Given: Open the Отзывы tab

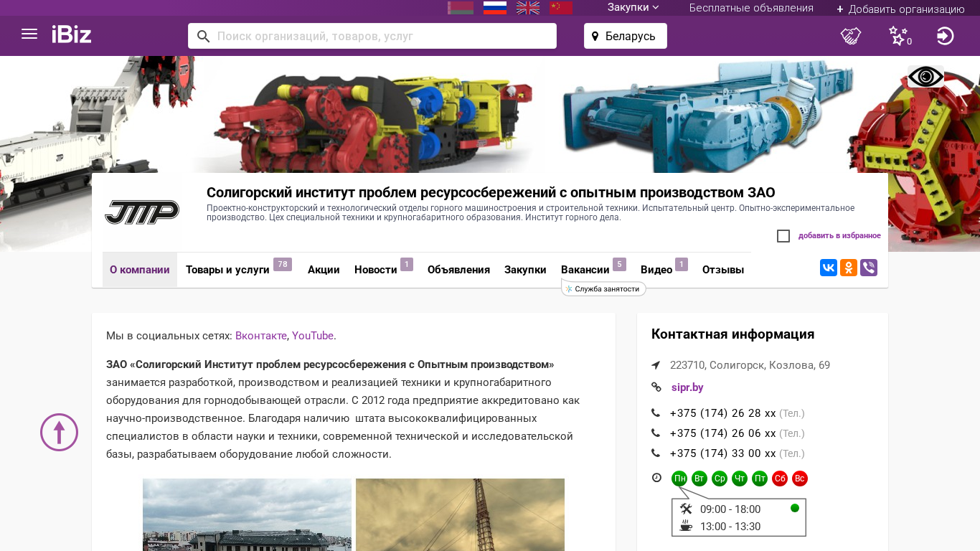Looking at the screenshot, I should coord(723,270).
